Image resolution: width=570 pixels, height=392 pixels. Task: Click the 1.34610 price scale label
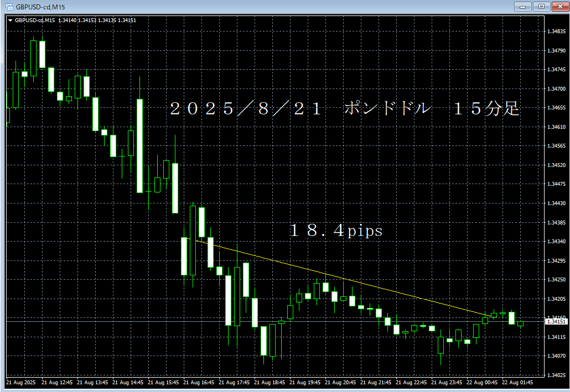coord(557,127)
